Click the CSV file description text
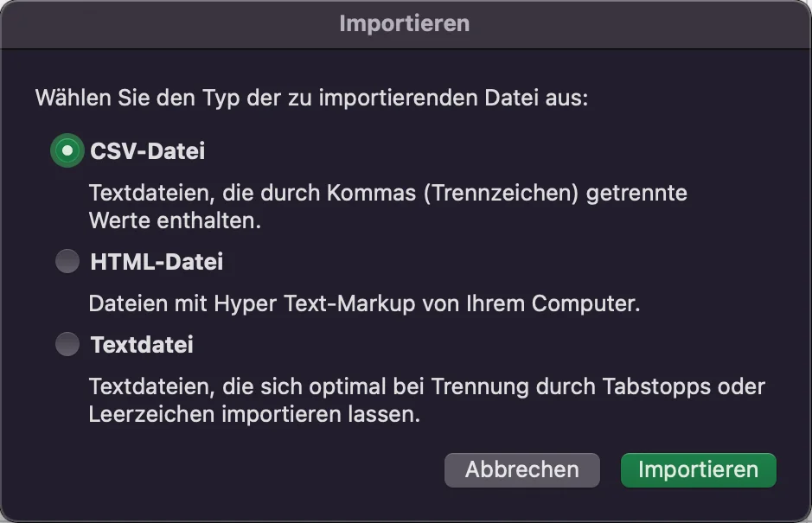Screen dimensions: 812x523 point(387,206)
